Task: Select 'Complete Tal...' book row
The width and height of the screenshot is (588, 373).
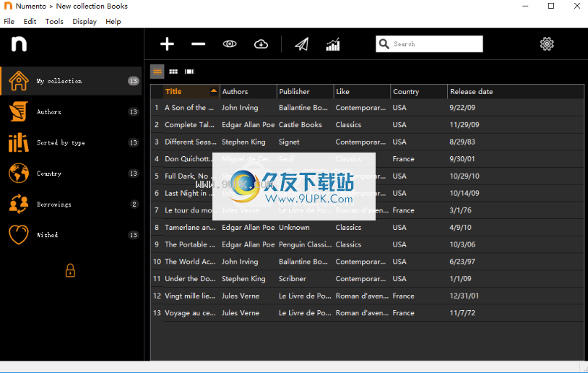Action: pyautogui.click(x=368, y=124)
